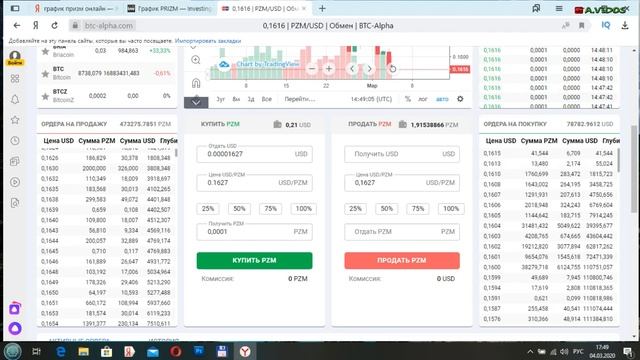The width and height of the screenshot is (640, 360).
Task: Open the Windows notification center
Action: (x=627, y=351)
